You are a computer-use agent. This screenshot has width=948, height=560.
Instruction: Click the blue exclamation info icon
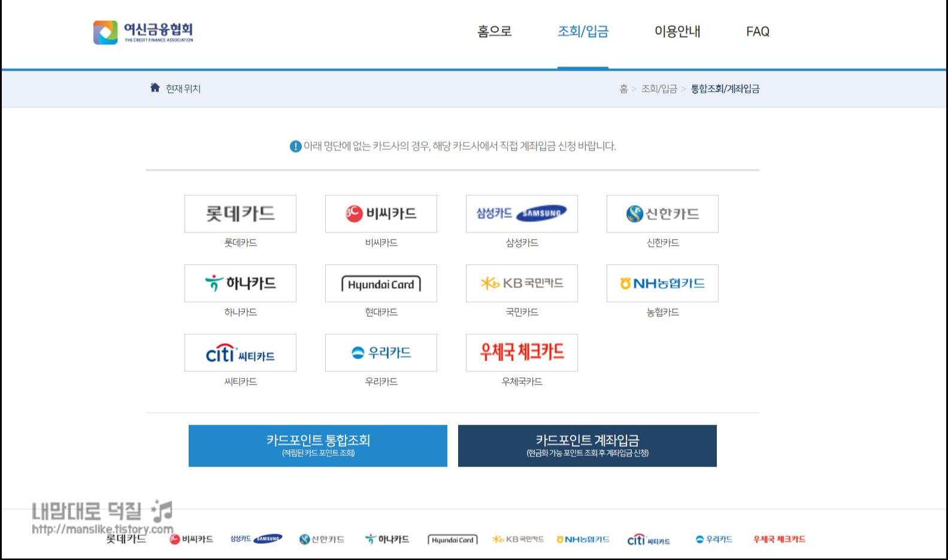pyautogui.click(x=295, y=146)
